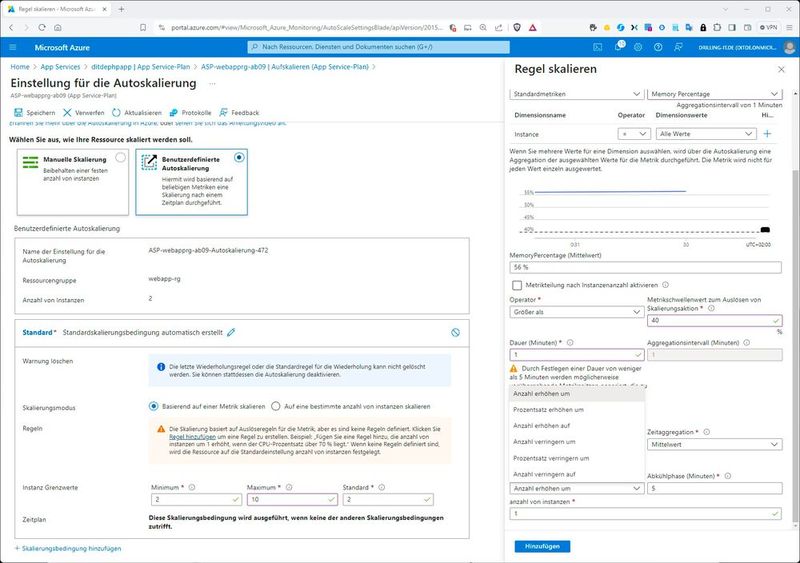Click Skalierungsbedingung hinzufügen link
The width and height of the screenshot is (800, 563).
click(x=68, y=548)
